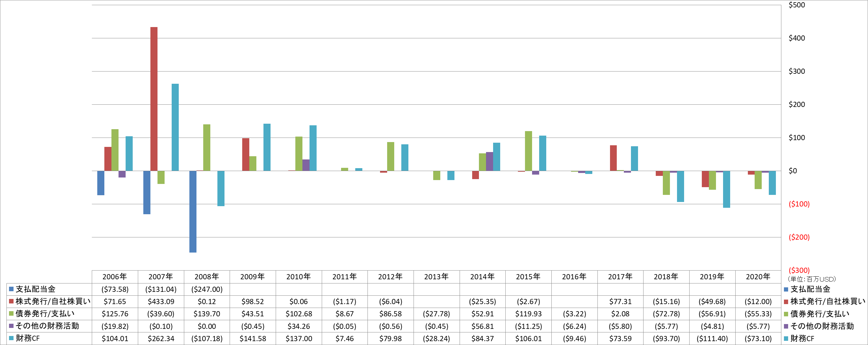
Task: Select the $34.26 other financing cell
Action: click(x=299, y=326)
